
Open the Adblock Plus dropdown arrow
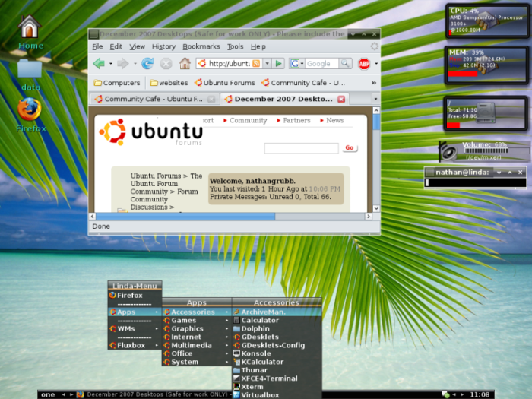pyautogui.click(x=376, y=63)
